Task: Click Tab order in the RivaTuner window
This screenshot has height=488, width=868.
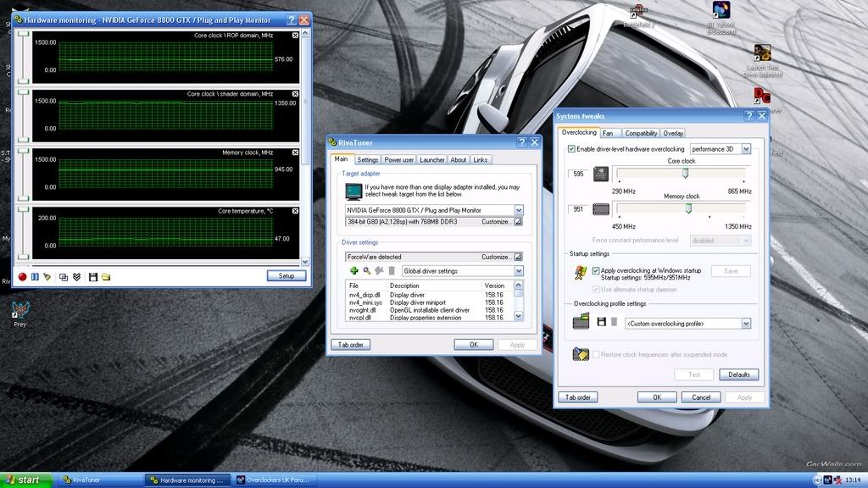Action: coord(350,345)
